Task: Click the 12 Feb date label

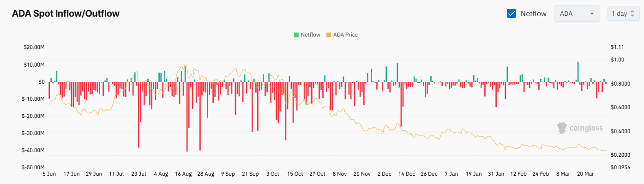Action: [518, 174]
